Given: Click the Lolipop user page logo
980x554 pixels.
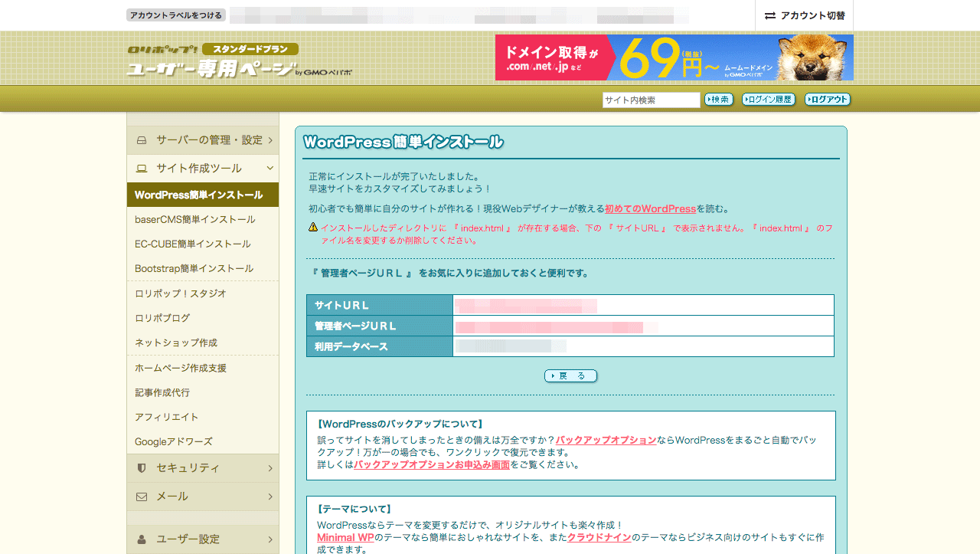Looking at the screenshot, I should [239, 61].
